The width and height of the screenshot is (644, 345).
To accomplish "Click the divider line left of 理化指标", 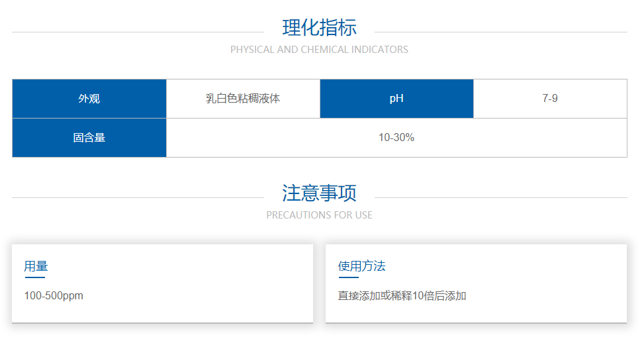I will pos(138,32).
